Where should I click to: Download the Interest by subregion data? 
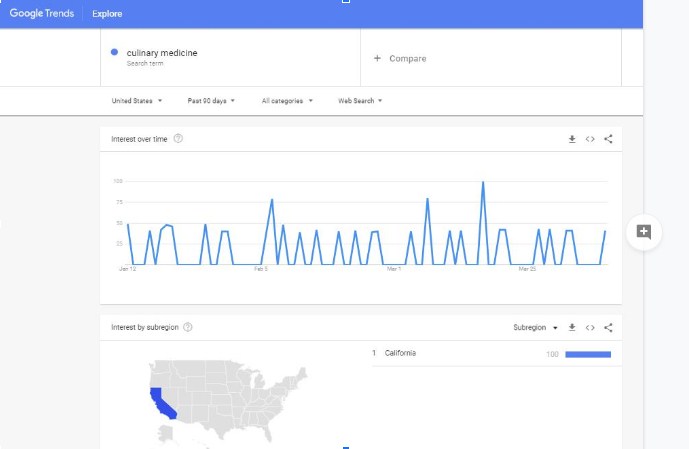coord(572,327)
